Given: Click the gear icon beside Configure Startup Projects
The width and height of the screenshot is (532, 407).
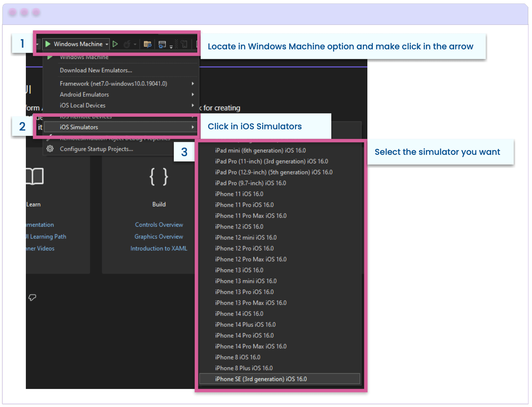Looking at the screenshot, I should click(x=50, y=149).
